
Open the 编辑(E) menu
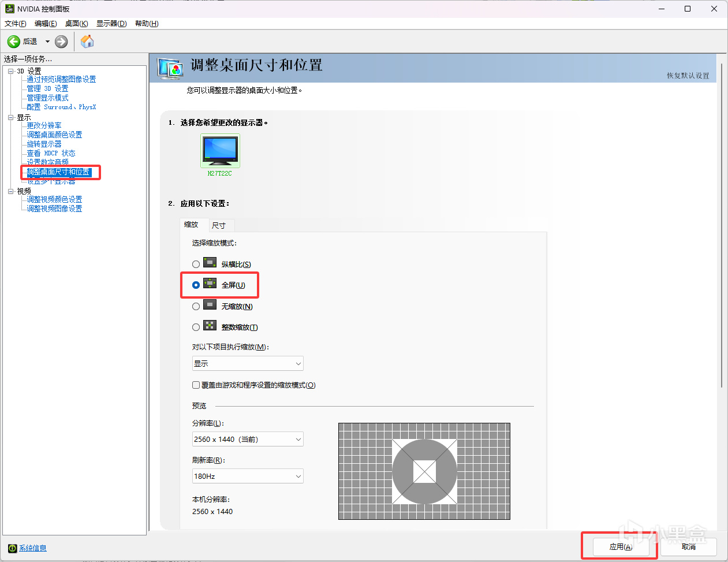click(46, 24)
